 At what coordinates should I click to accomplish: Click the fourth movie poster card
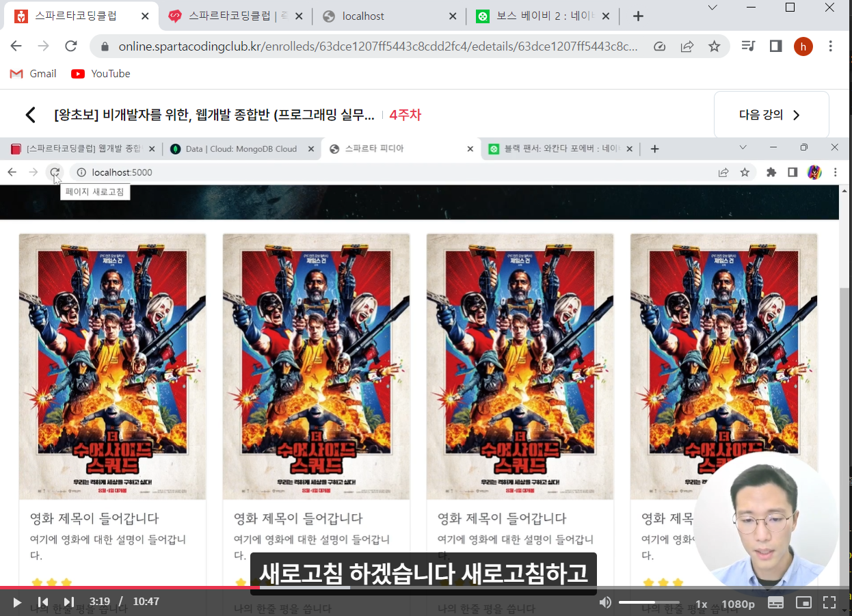723,366
